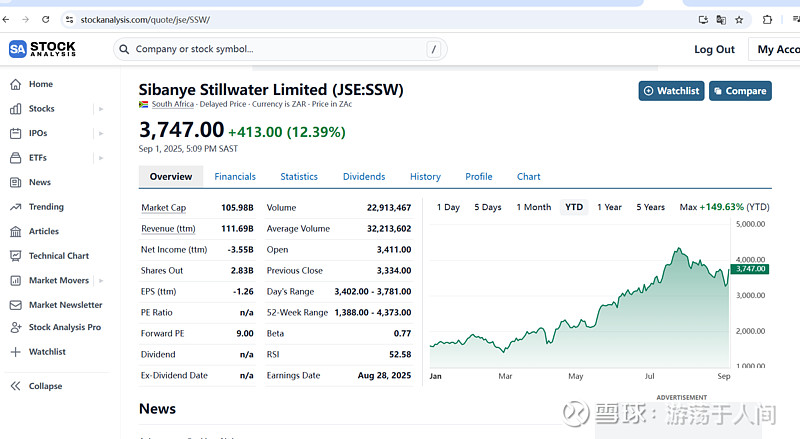
Task: Reload the page with refresh icon
Action: [45, 20]
